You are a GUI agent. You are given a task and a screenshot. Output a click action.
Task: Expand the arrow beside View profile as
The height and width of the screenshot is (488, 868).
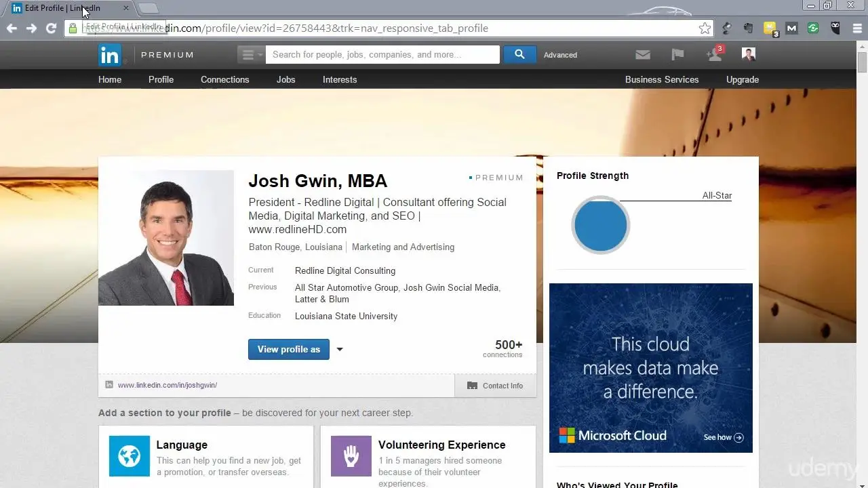pos(340,350)
